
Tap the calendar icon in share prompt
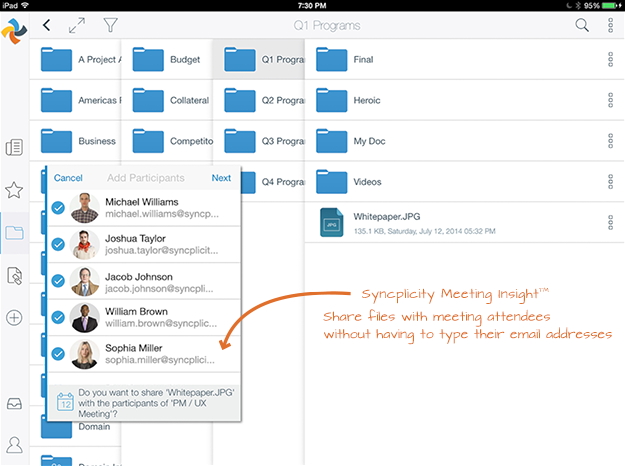pyautogui.click(x=65, y=401)
